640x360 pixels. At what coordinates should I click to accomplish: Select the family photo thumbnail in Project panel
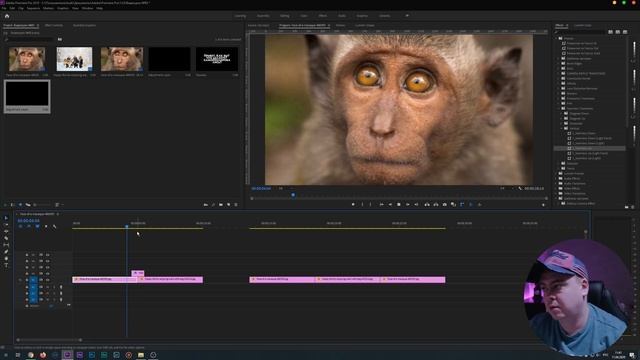click(x=74, y=59)
